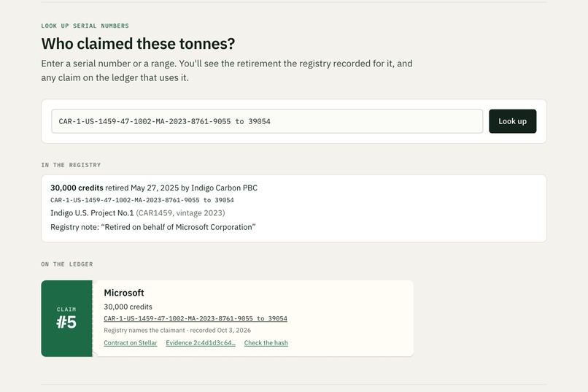Click 'Indigo U.S. Project No.1' project line
Image resolution: width=588 pixels, height=392 pixels.
tap(138, 213)
